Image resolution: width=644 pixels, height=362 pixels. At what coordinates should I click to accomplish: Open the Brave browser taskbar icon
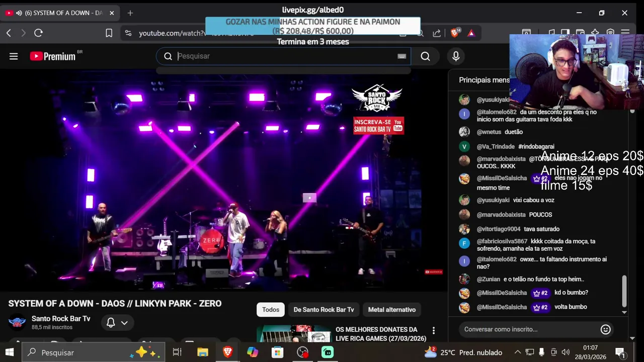coord(228,352)
